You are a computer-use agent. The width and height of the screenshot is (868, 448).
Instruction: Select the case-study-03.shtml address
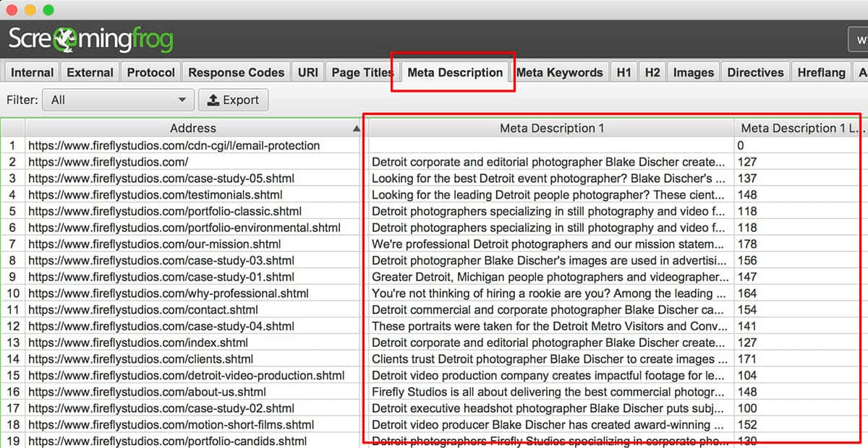(x=161, y=260)
